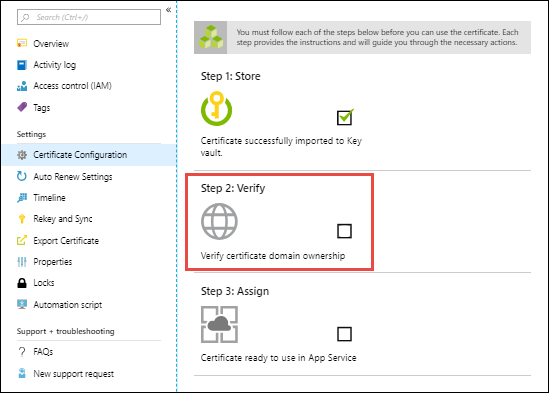Open Export Certificate
549x393 pixels.
tap(66, 241)
